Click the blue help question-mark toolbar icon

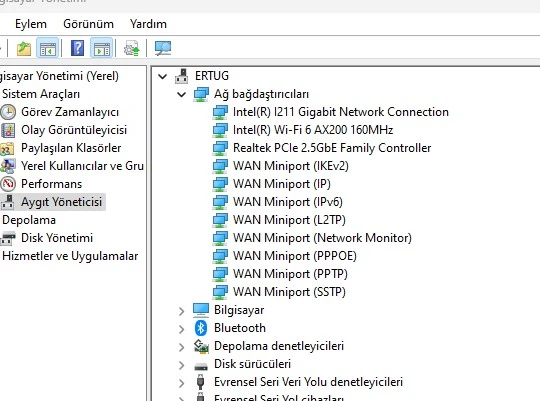tap(77, 48)
